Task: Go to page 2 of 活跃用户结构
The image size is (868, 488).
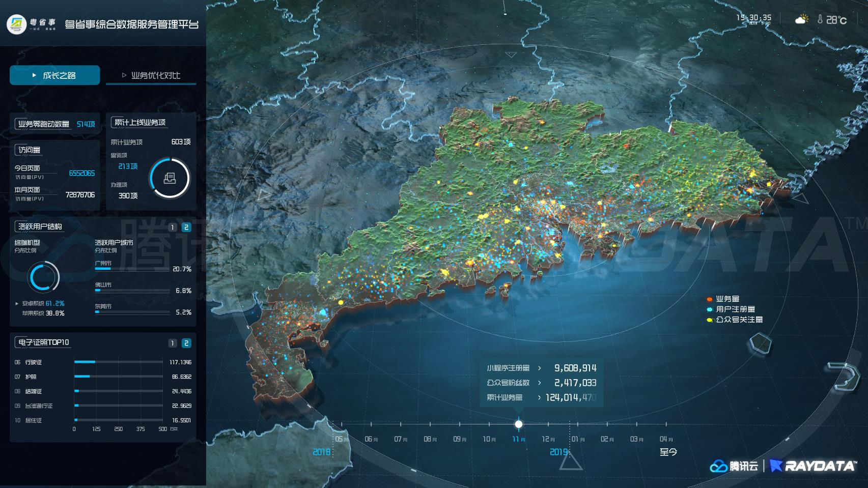Action: coord(186,227)
